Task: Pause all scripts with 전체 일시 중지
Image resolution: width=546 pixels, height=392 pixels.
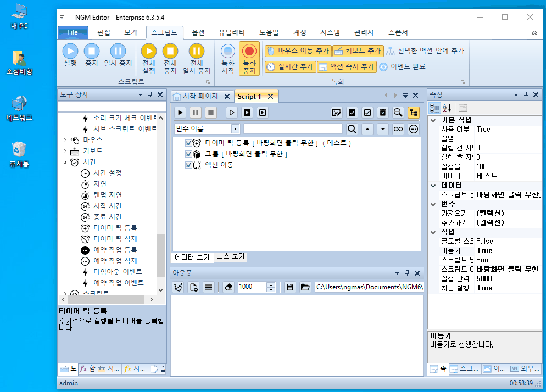Action: [x=197, y=59]
